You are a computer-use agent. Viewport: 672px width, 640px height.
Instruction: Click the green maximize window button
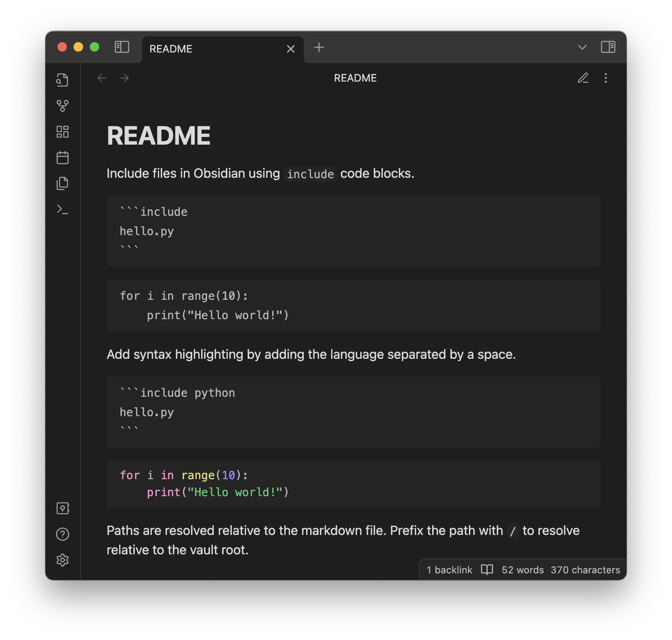(x=94, y=47)
